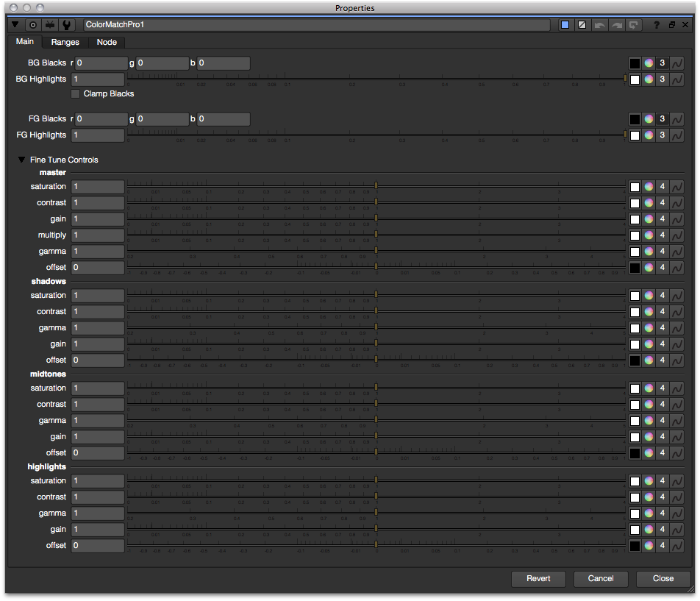The height and width of the screenshot is (601, 700).
Task: Open animation menu for shadows contrast
Action: (x=677, y=312)
